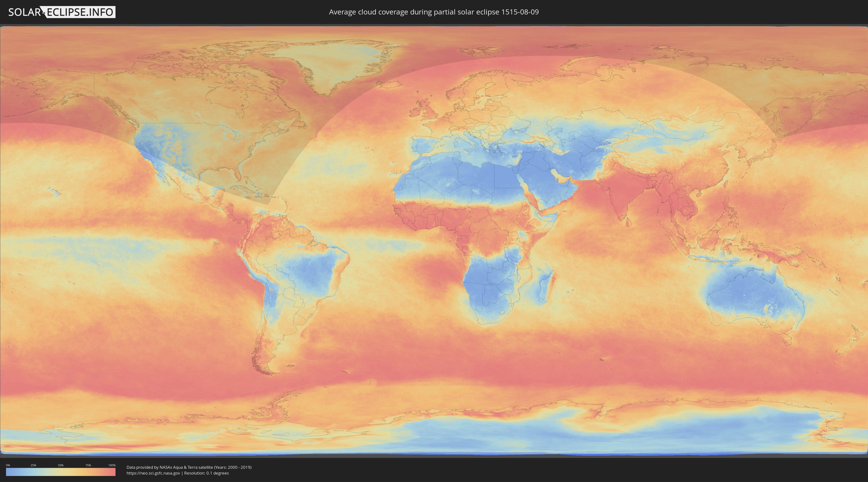Click the Resolution: 0.1 degrees text
The height and width of the screenshot is (482, 868).
(206, 473)
